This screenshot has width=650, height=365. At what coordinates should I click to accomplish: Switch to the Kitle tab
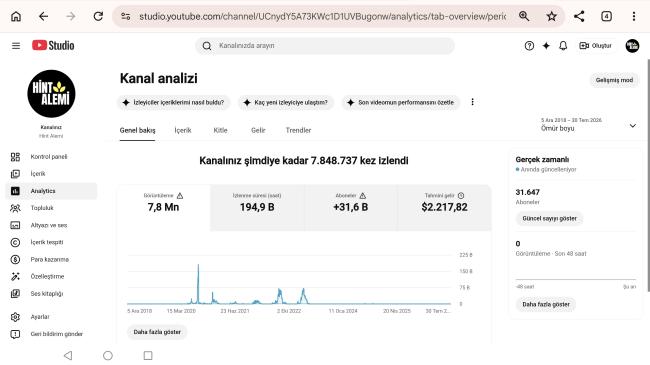pos(220,130)
